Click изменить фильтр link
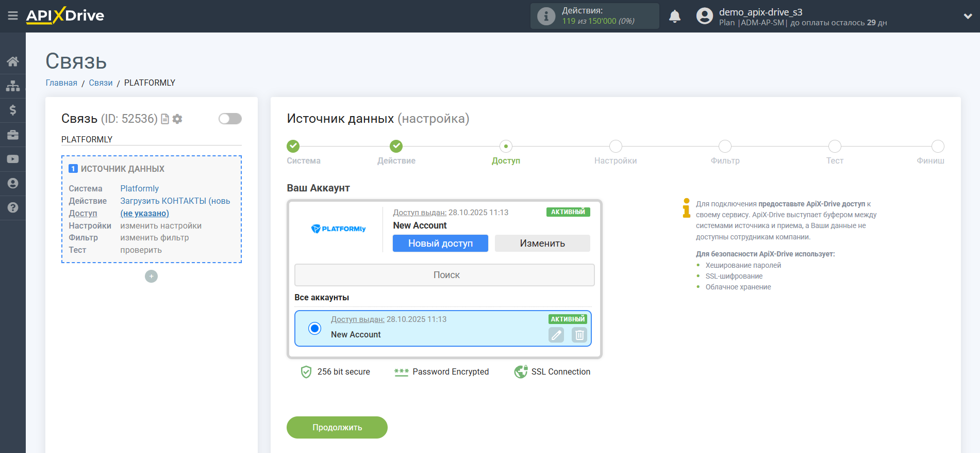 click(155, 237)
